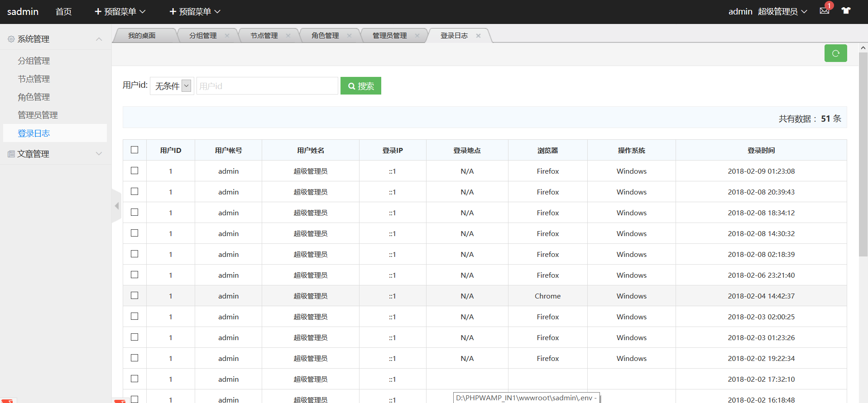Click the green 搜索 button

(361, 86)
